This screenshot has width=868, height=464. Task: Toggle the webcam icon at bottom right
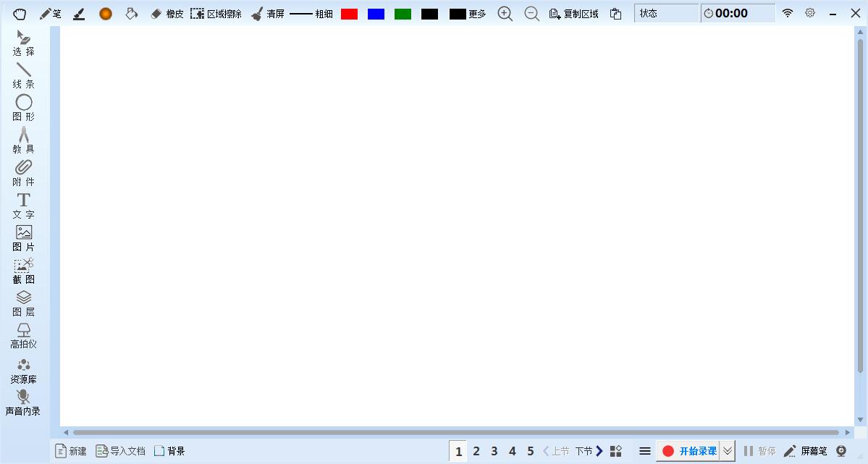(x=841, y=451)
